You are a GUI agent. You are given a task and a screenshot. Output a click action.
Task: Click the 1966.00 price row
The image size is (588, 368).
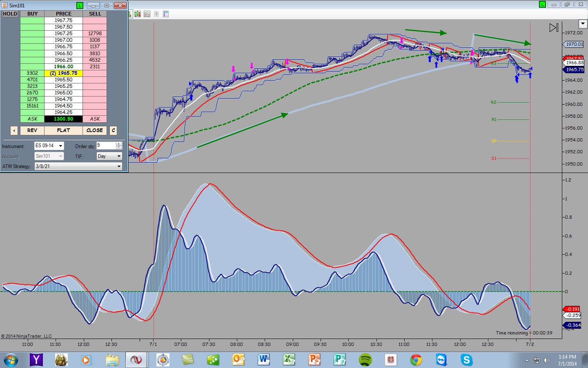63,67
